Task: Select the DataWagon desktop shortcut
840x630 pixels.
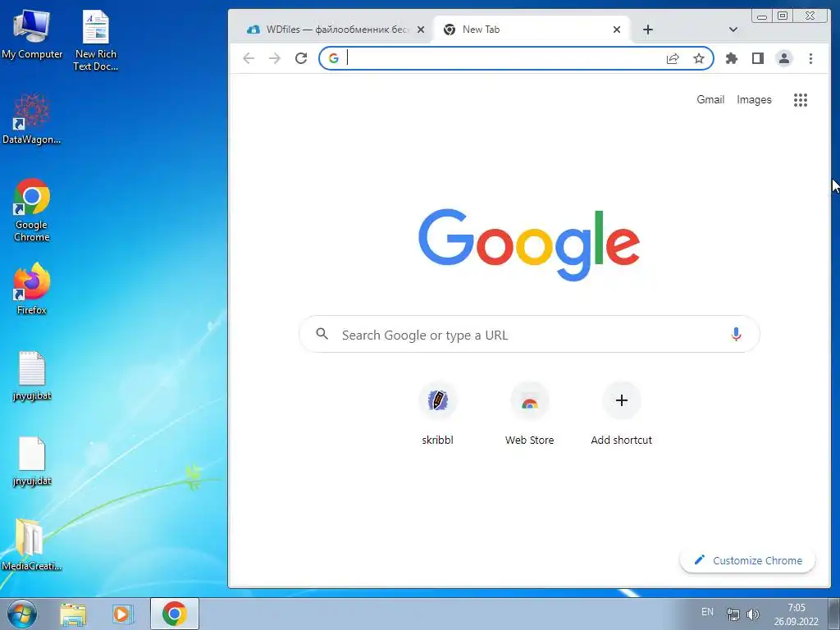Action: (32, 119)
